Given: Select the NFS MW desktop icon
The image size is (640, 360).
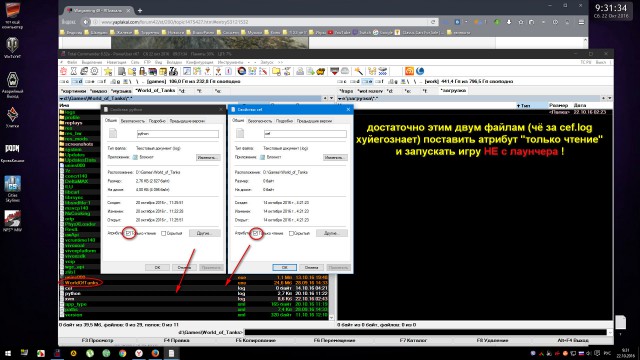Looking at the screenshot, I should click(x=12, y=221).
